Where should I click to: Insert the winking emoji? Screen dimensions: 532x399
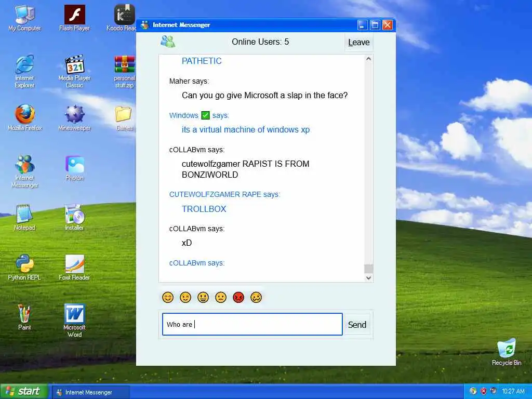(x=185, y=298)
